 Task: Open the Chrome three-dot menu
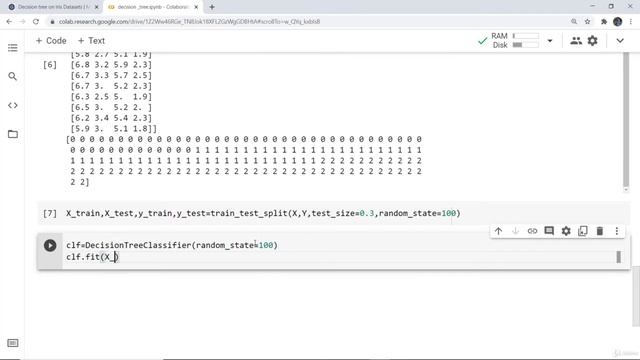coord(631,22)
